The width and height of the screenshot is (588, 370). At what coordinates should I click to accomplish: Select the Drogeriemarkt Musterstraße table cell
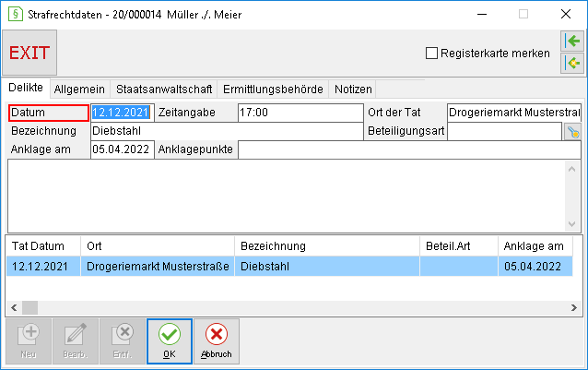[x=158, y=267]
